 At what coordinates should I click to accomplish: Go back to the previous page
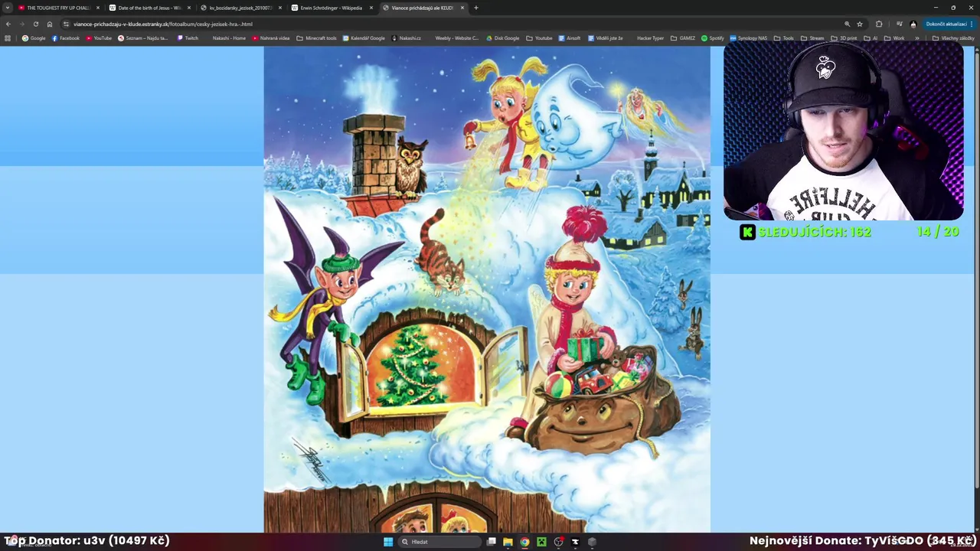pyautogui.click(x=8, y=24)
